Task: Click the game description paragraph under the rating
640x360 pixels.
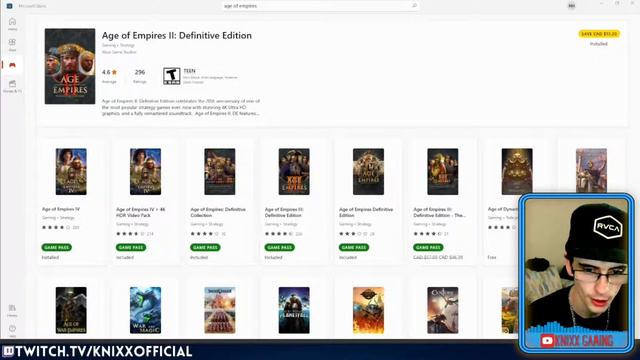Action: pos(181,107)
